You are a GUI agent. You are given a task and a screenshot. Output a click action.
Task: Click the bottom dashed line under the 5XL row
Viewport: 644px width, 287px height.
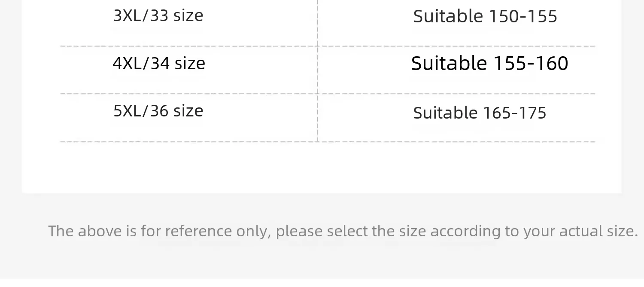pos(328,141)
